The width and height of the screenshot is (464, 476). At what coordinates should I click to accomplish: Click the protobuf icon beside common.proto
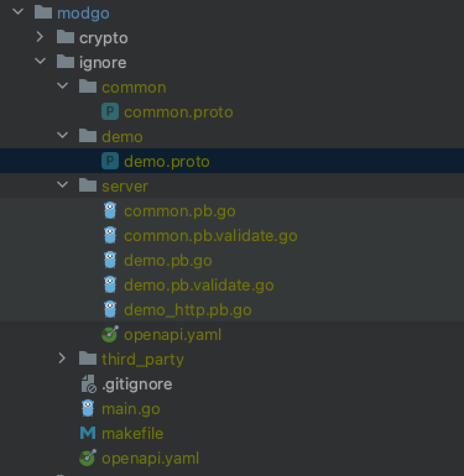[110, 112]
